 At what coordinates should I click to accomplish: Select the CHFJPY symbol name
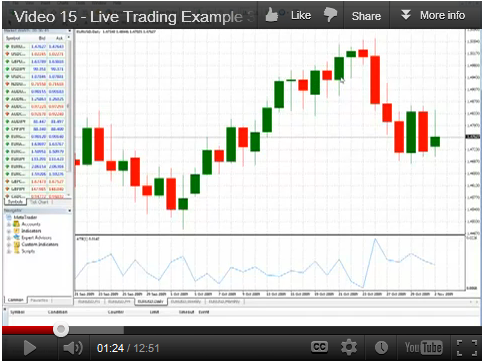point(18,129)
